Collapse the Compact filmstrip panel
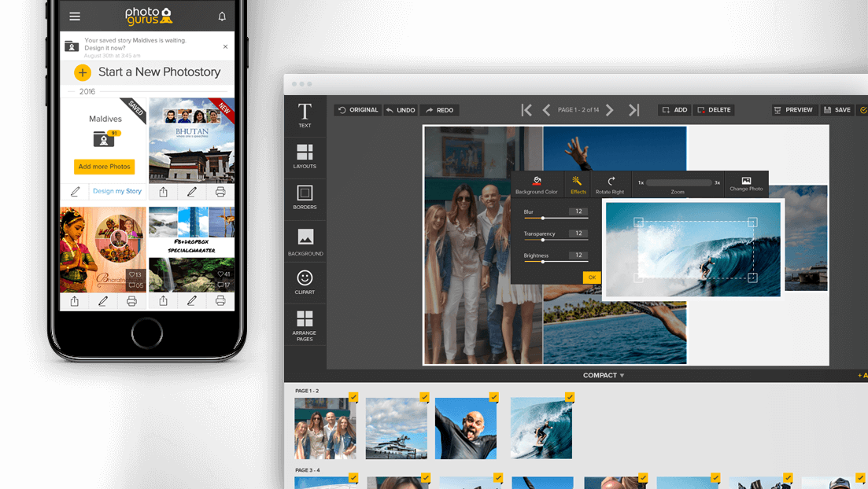868x489 pixels. tap(603, 375)
